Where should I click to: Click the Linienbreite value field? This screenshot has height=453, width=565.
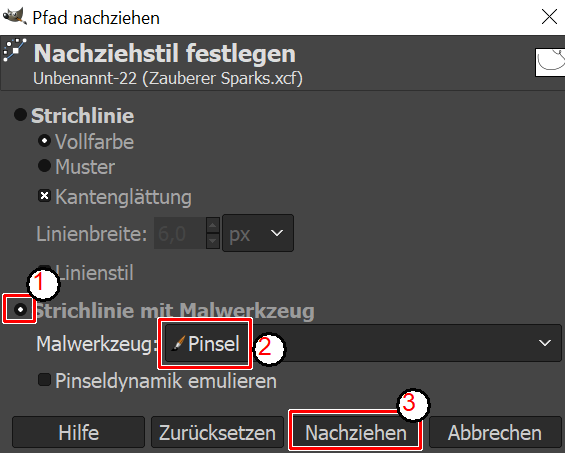coord(180,233)
